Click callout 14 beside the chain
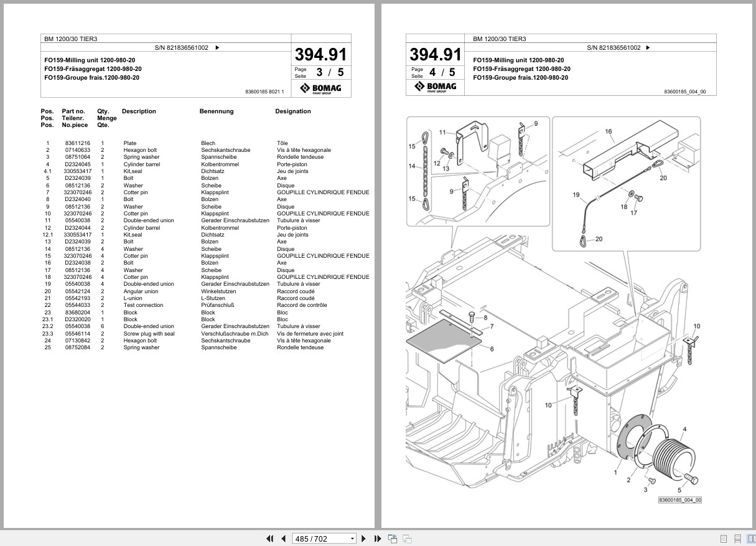Viewport: 756px width, 546px height. (412, 166)
